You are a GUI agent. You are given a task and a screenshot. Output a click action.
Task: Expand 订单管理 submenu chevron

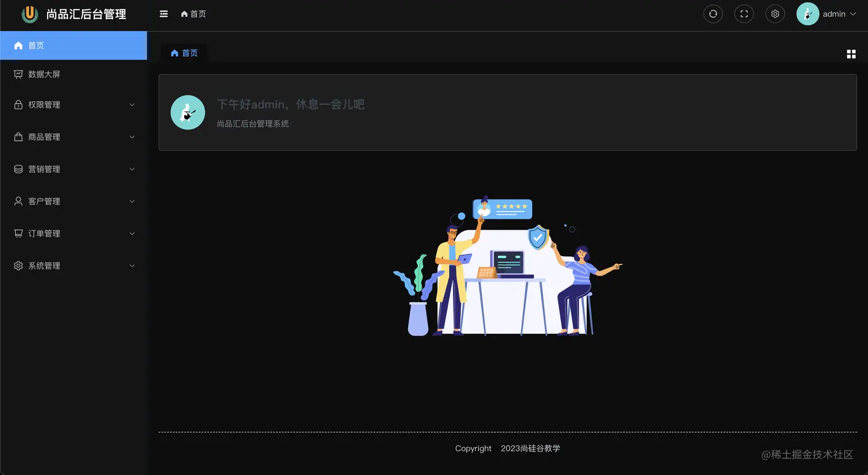tap(132, 233)
